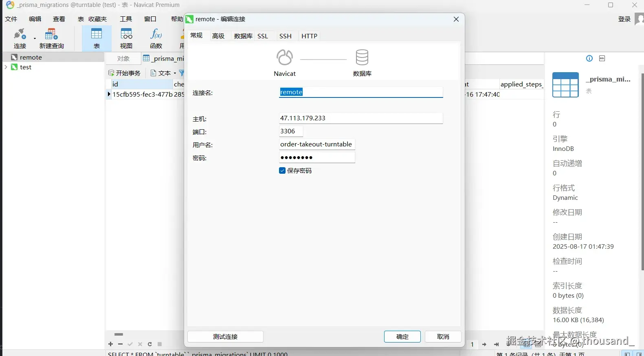Click the 数据库 database cylinder icon in dialog
The height and width of the screenshot is (356, 644).
point(362,57)
